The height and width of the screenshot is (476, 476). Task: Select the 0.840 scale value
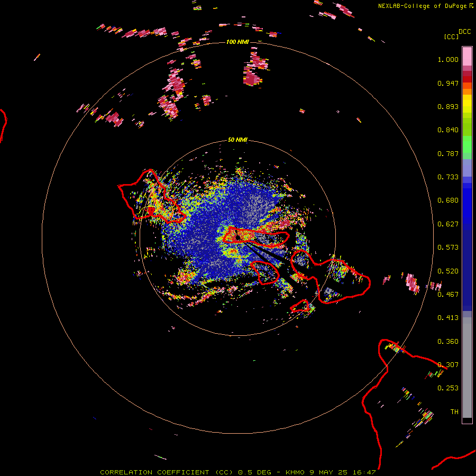448,130
